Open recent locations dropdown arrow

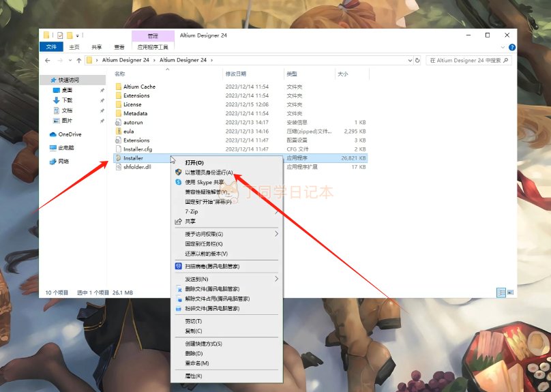pos(70,61)
